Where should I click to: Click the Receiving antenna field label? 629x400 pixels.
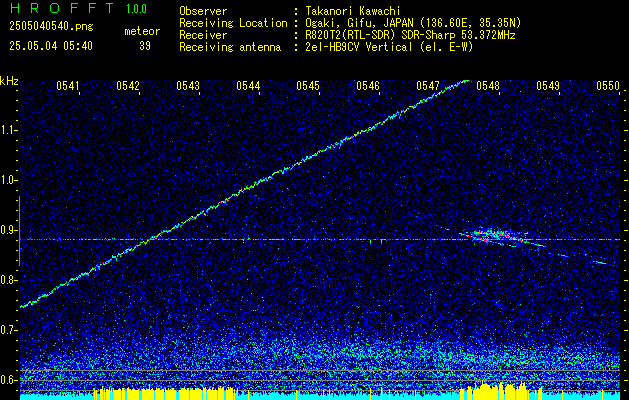[230, 47]
